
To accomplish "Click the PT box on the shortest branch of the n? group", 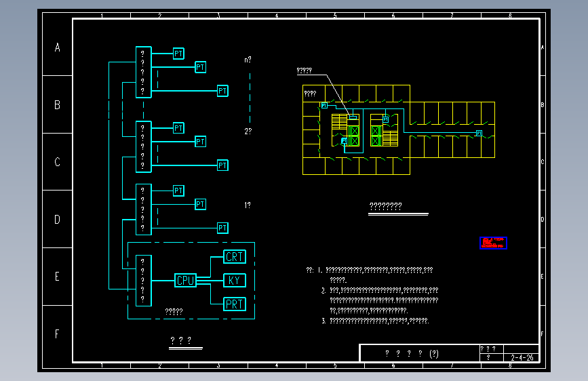I will tap(178, 54).
